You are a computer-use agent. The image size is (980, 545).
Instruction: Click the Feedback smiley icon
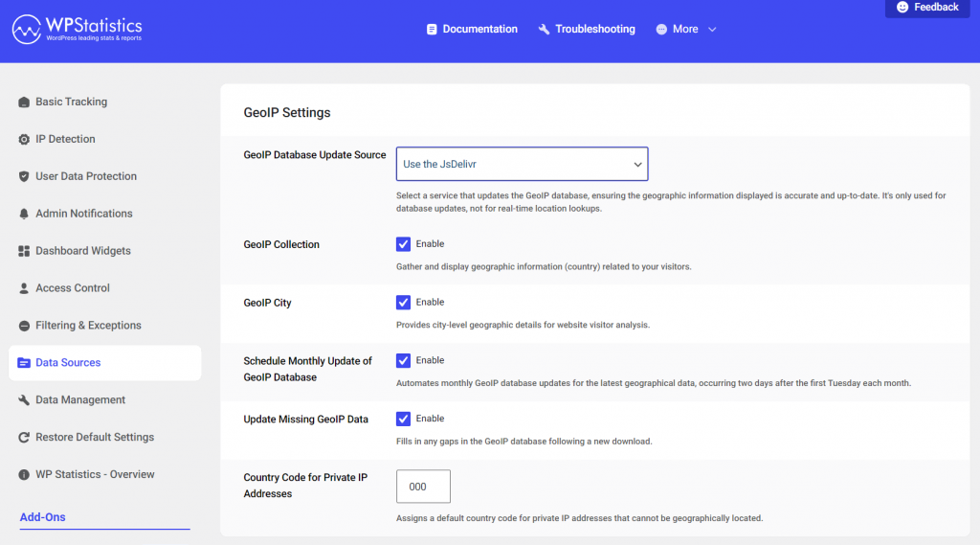click(x=902, y=7)
